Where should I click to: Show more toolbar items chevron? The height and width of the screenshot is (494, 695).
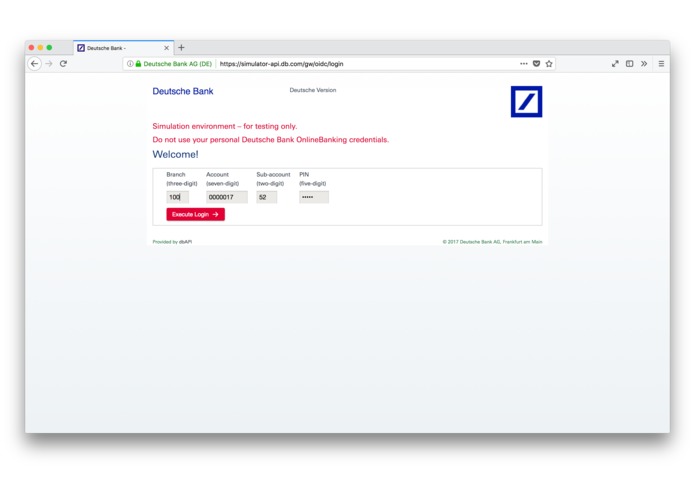(x=644, y=64)
